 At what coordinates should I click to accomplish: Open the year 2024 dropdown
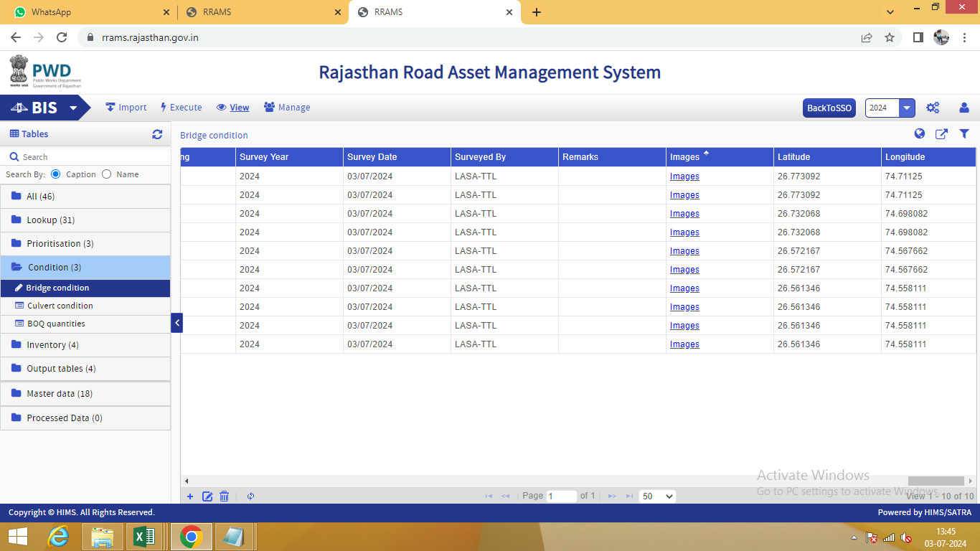click(x=907, y=108)
